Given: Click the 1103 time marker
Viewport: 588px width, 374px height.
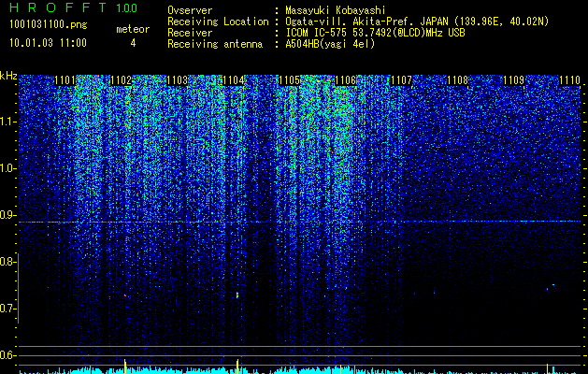Looking at the screenshot, I should point(177,80).
